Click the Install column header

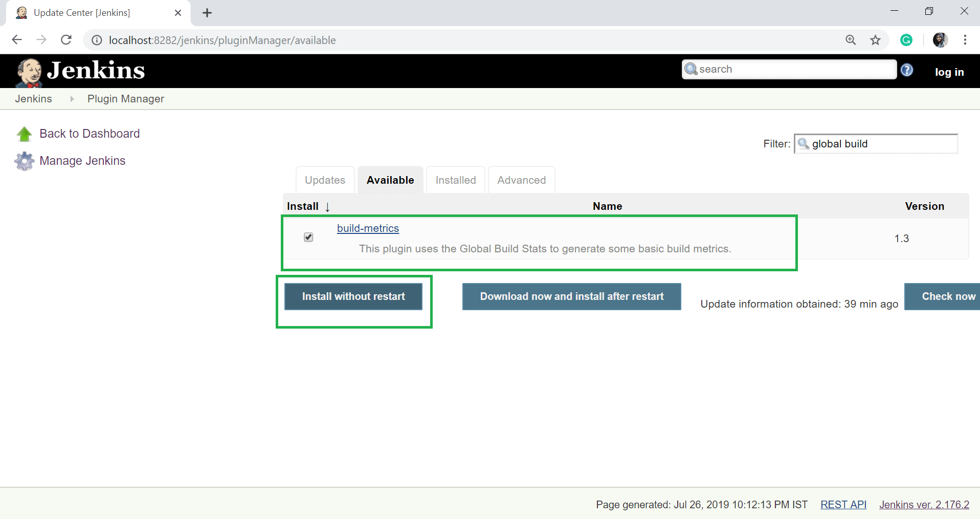pos(303,206)
